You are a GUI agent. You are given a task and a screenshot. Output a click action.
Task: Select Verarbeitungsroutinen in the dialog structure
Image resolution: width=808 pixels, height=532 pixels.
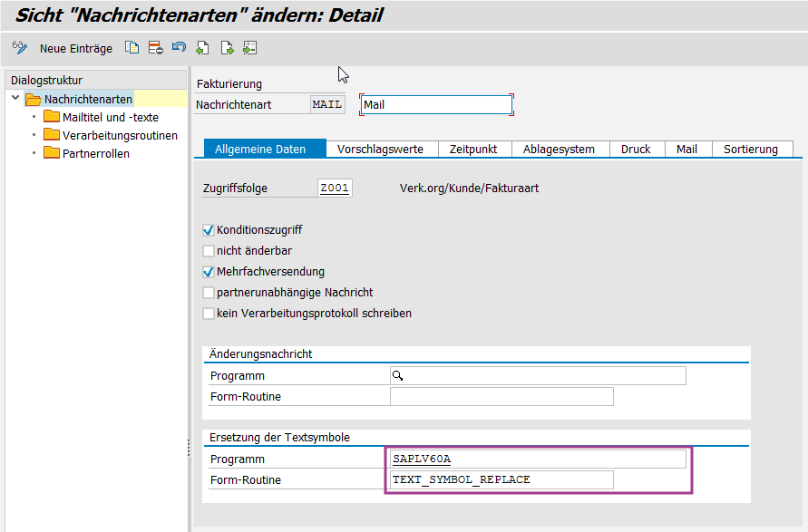click(120, 135)
